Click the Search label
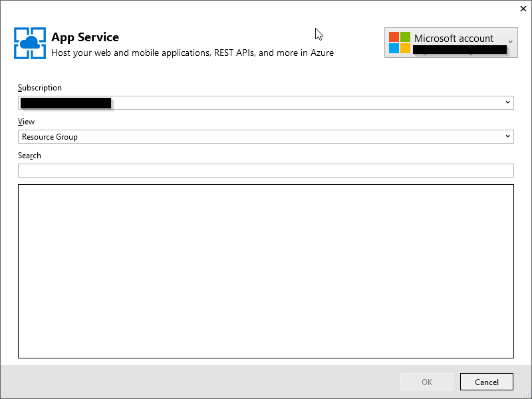 tap(29, 156)
